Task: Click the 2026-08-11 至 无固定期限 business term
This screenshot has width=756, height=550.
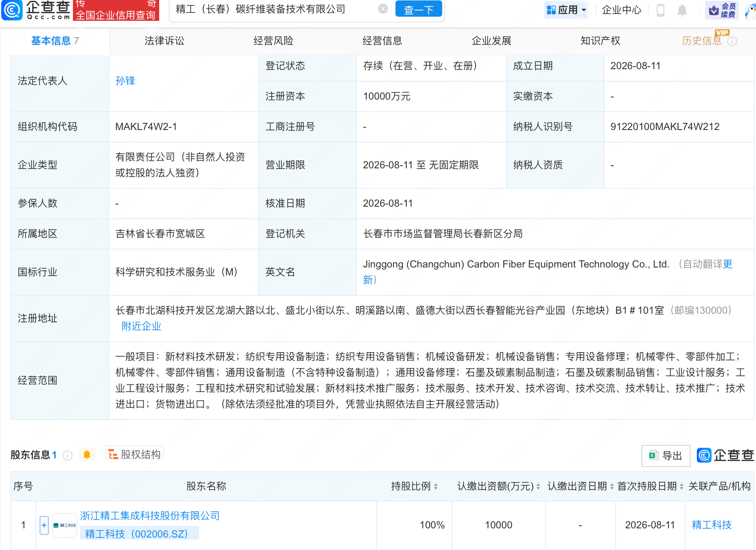Action: tap(421, 165)
